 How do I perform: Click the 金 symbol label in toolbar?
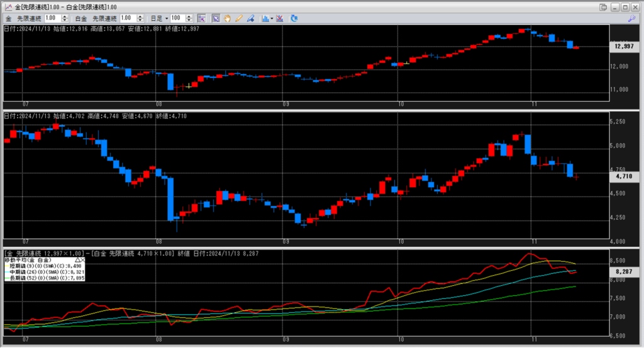9,18
